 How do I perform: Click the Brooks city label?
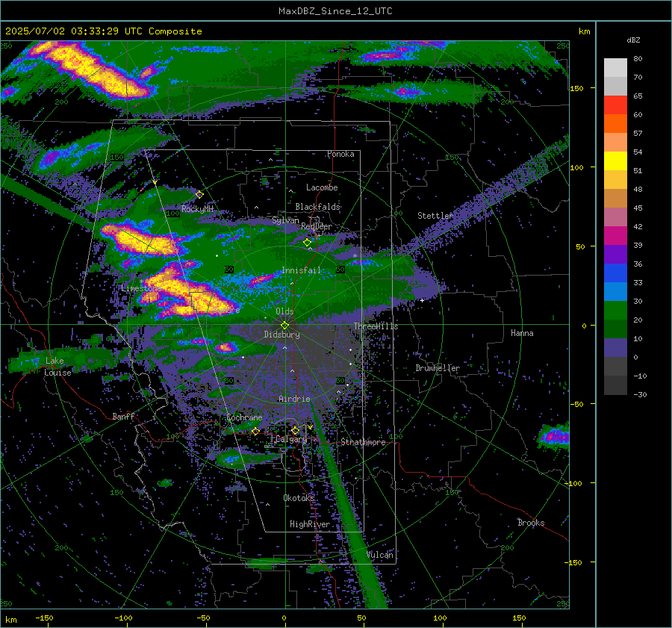[x=531, y=523]
